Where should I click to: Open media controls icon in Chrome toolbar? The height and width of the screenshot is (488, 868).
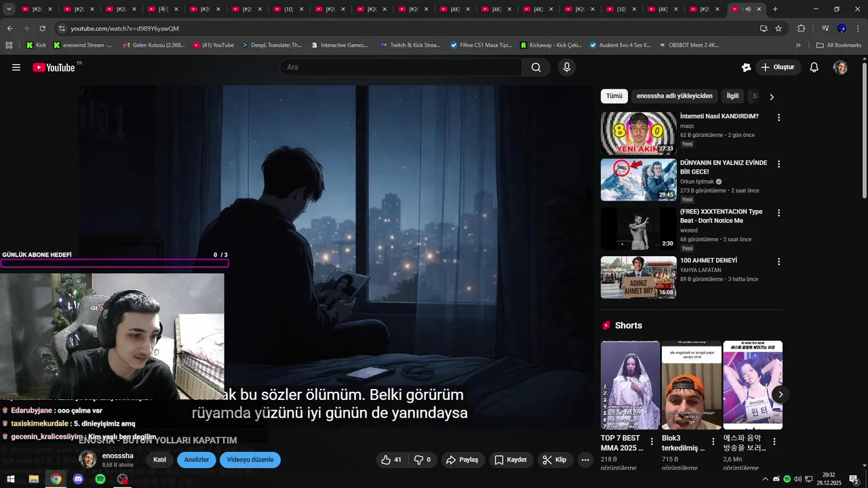point(825,28)
